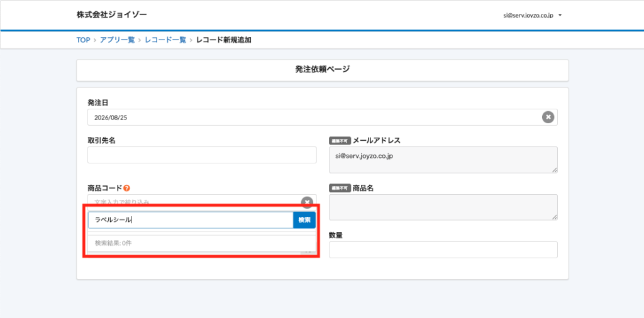Viewport: 644px width, 318px height.
Task: Click the search box containing ラベルシール
Action: pyautogui.click(x=191, y=220)
